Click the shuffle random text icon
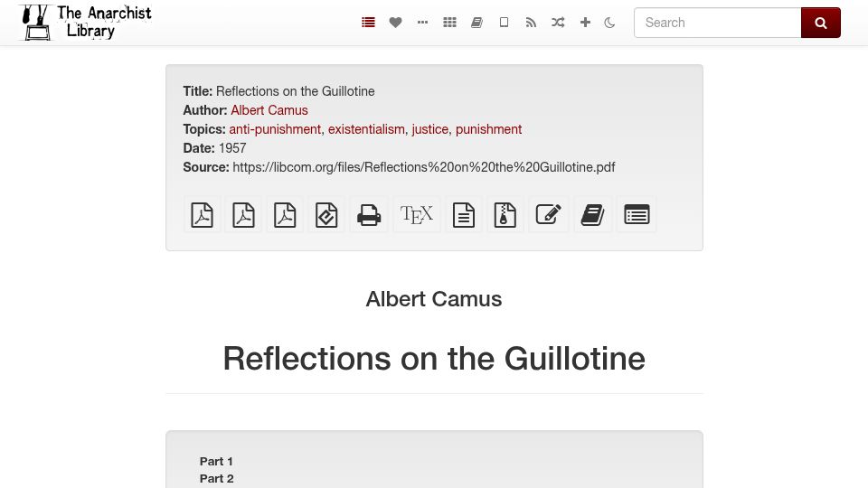 558,23
